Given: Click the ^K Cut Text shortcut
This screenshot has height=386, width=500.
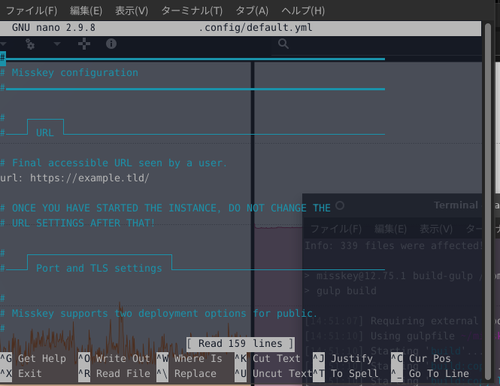Looking at the screenshot, I should (x=268, y=359).
